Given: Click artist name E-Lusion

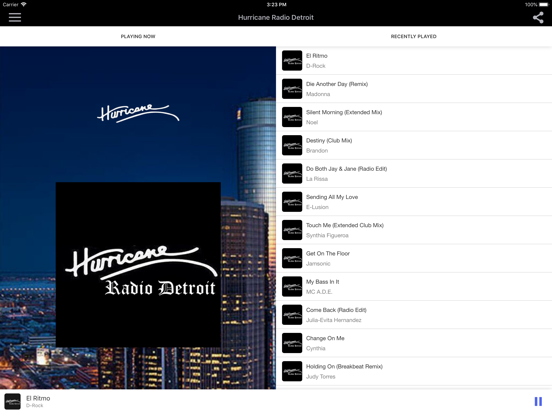Looking at the screenshot, I should point(317,207).
